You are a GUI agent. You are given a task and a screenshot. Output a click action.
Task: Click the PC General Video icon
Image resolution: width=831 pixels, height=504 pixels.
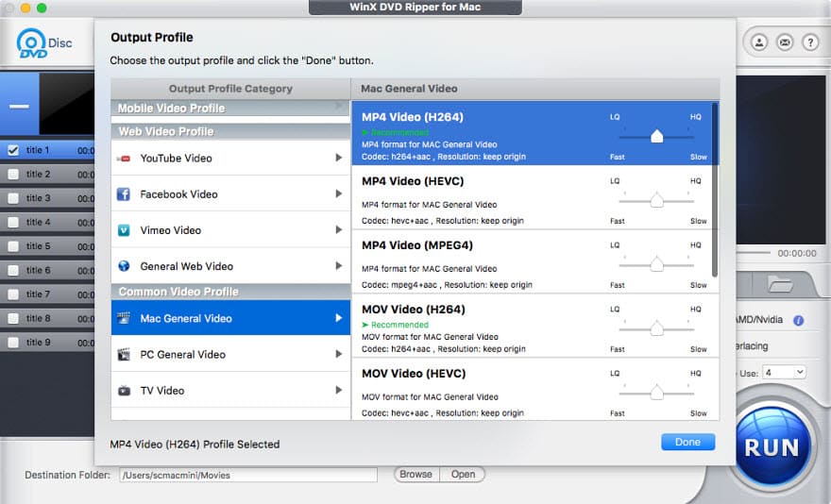123,355
